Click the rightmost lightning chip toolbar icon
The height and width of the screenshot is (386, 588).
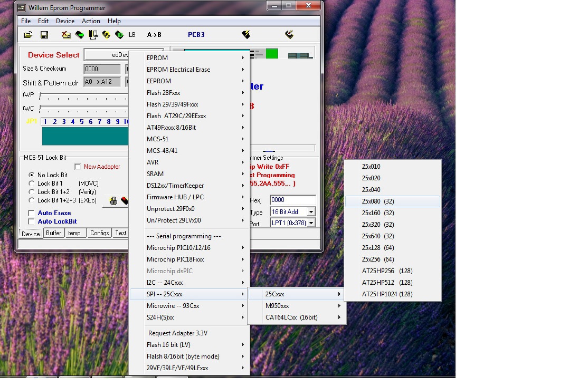tap(289, 35)
